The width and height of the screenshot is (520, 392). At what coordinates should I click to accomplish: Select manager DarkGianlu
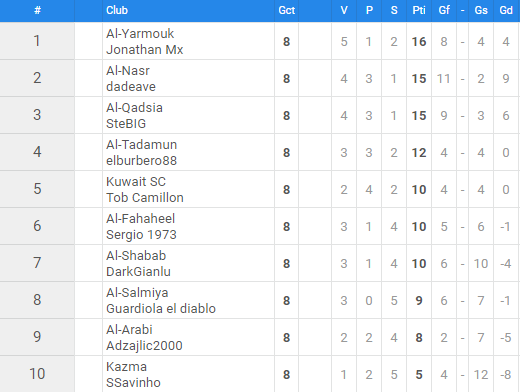(138, 272)
